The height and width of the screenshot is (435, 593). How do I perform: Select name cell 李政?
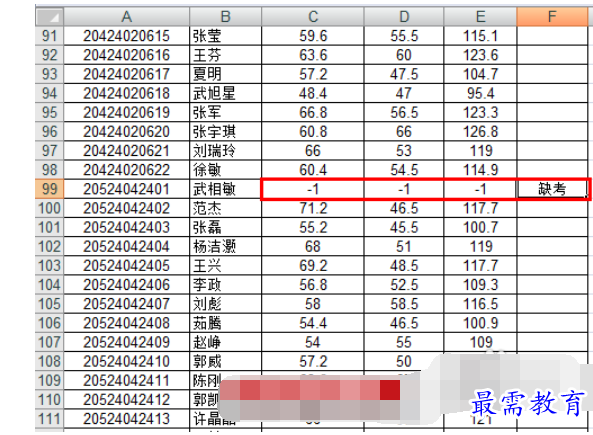pyautogui.click(x=225, y=284)
